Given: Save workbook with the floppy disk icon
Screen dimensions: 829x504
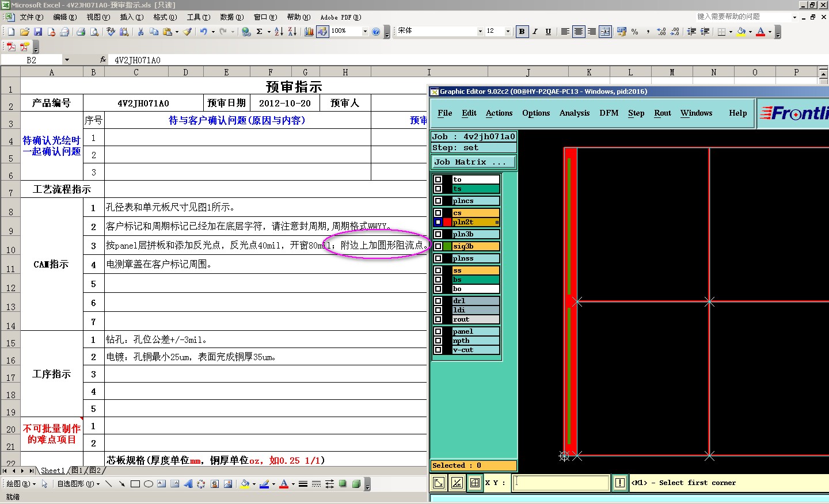Looking at the screenshot, I should click(38, 32).
